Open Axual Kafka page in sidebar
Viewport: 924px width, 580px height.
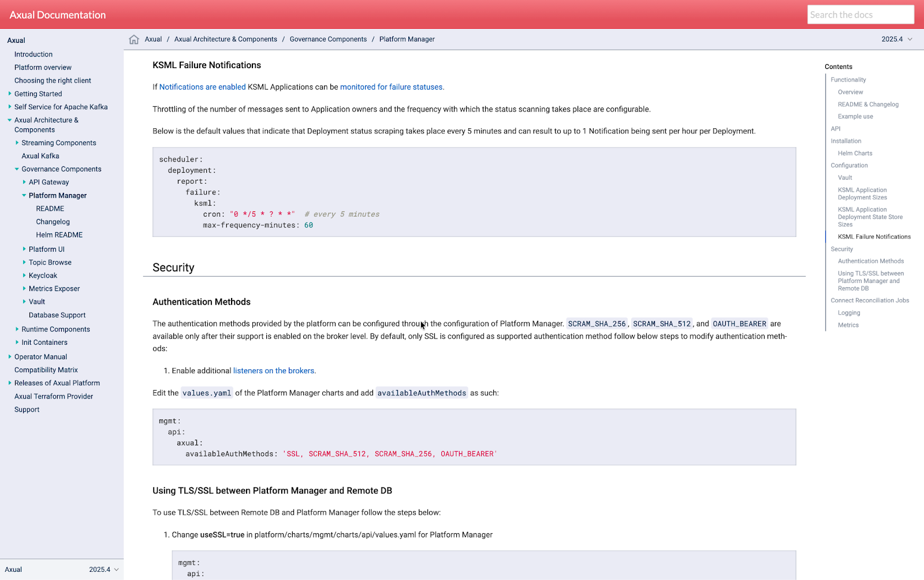tap(40, 156)
